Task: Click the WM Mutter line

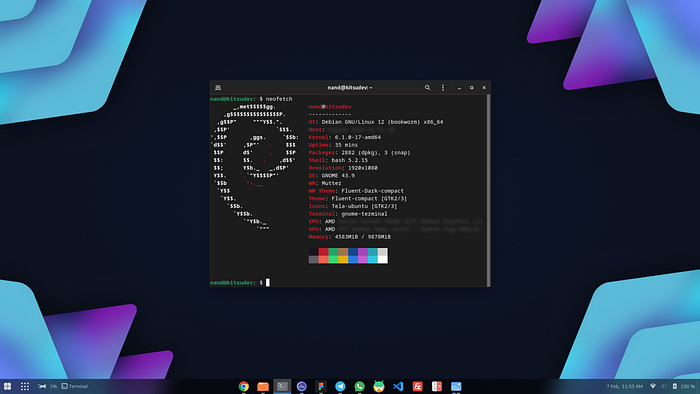Action: [325, 183]
